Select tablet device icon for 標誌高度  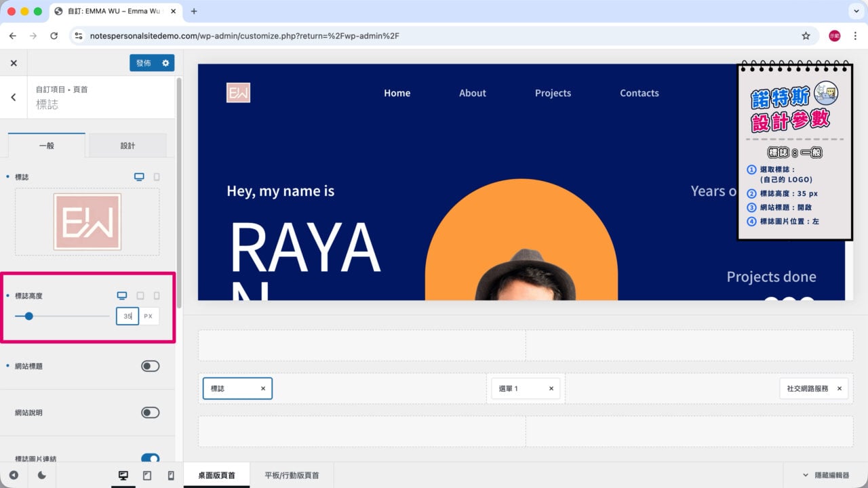pyautogui.click(x=140, y=296)
